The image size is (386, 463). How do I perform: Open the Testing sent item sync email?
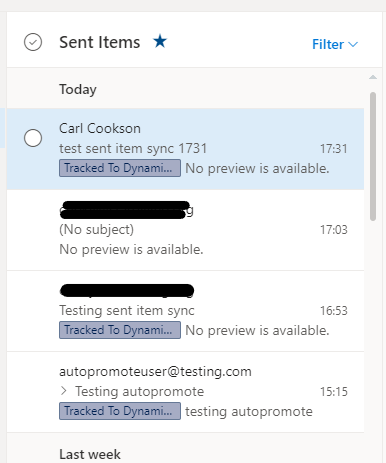tap(185, 311)
